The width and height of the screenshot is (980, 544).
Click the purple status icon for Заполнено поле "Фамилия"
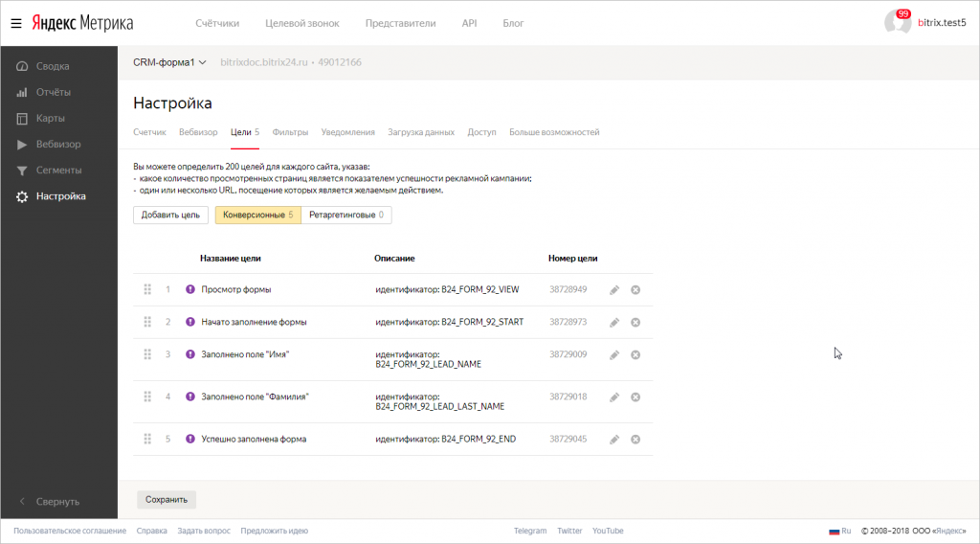pyautogui.click(x=190, y=397)
